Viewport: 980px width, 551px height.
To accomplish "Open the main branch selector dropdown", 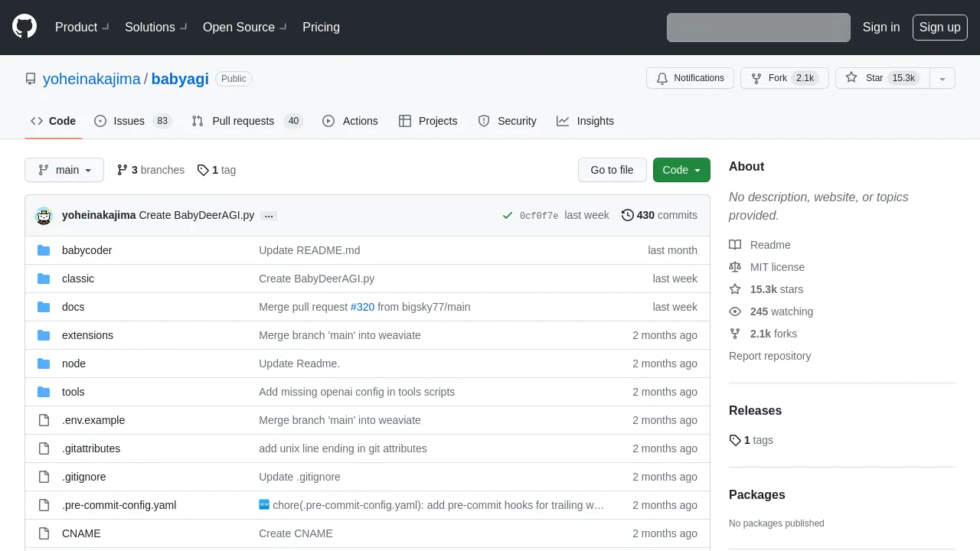I will [64, 170].
